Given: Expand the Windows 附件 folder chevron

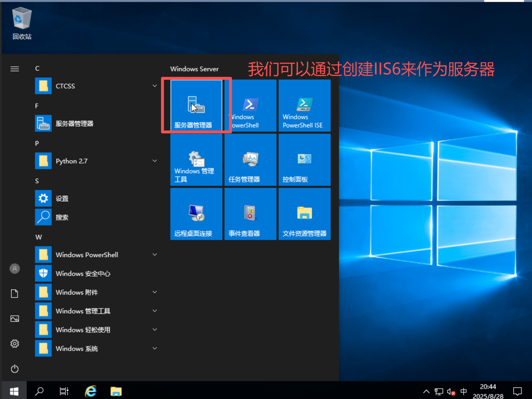Looking at the screenshot, I should 155,292.
